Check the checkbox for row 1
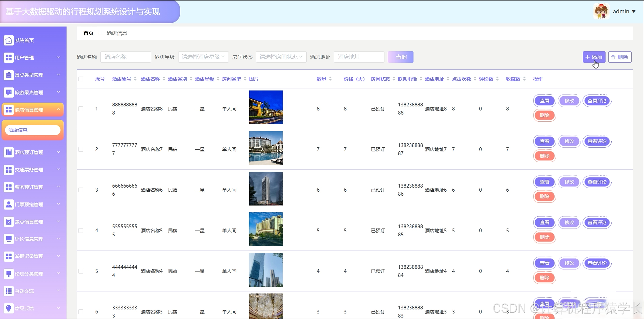 (x=81, y=109)
